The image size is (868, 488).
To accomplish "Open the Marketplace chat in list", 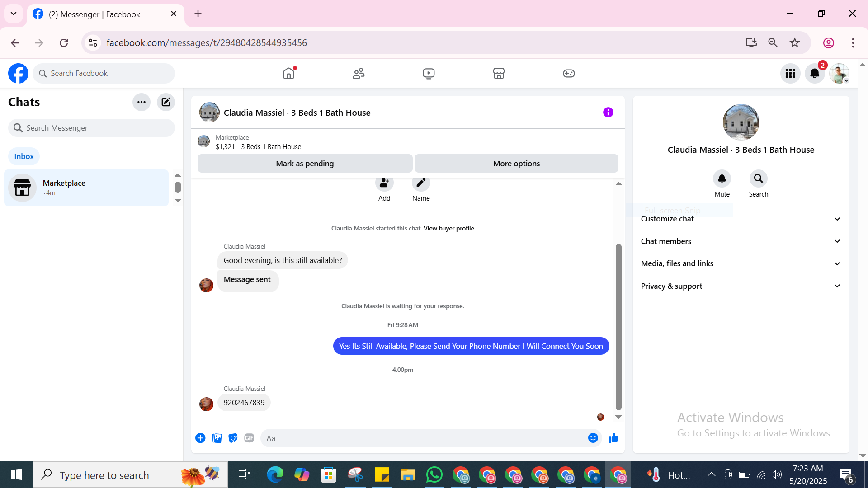I will tap(86, 188).
